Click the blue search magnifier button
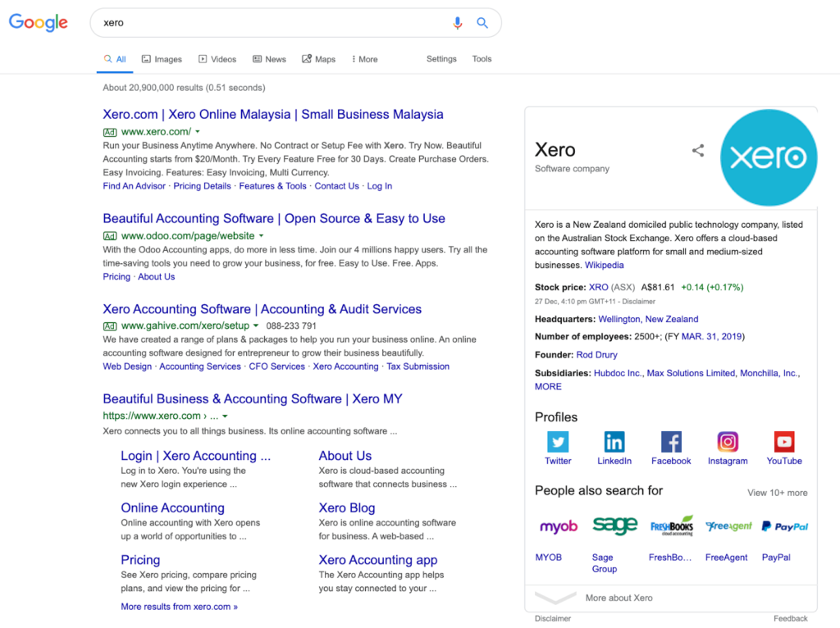 (x=482, y=22)
